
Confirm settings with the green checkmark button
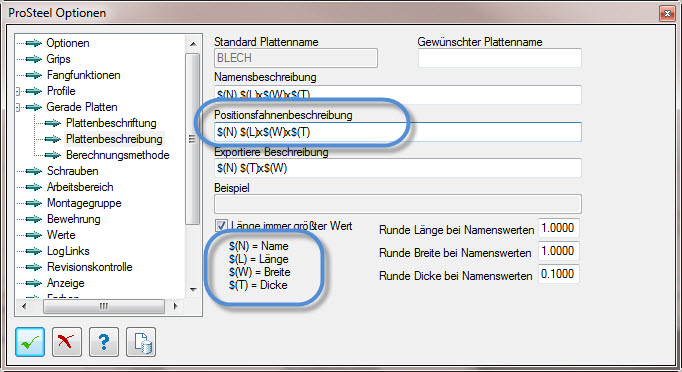click(30, 342)
